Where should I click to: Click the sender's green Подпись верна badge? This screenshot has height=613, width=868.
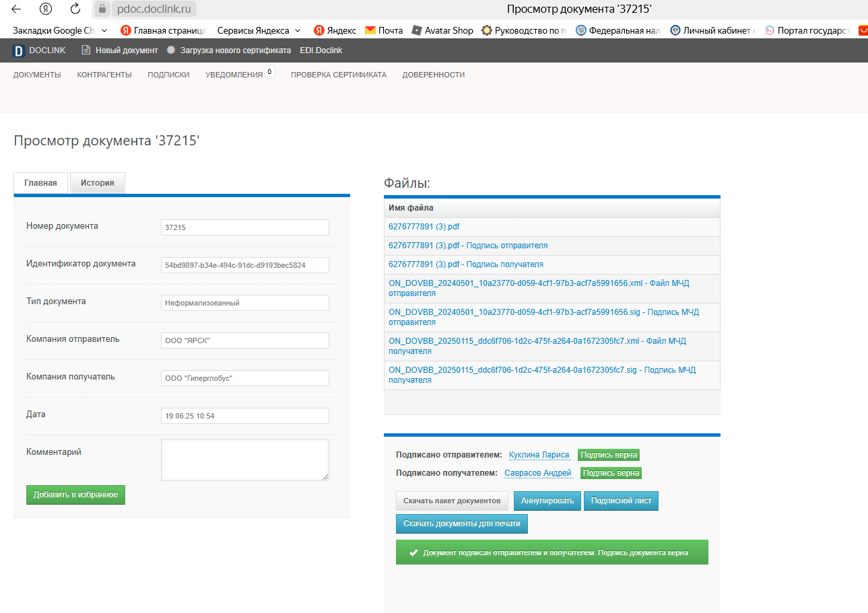click(x=609, y=455)
